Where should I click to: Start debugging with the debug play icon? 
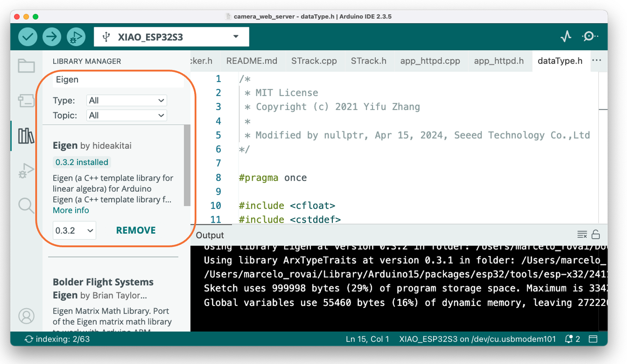pos(76,37)
